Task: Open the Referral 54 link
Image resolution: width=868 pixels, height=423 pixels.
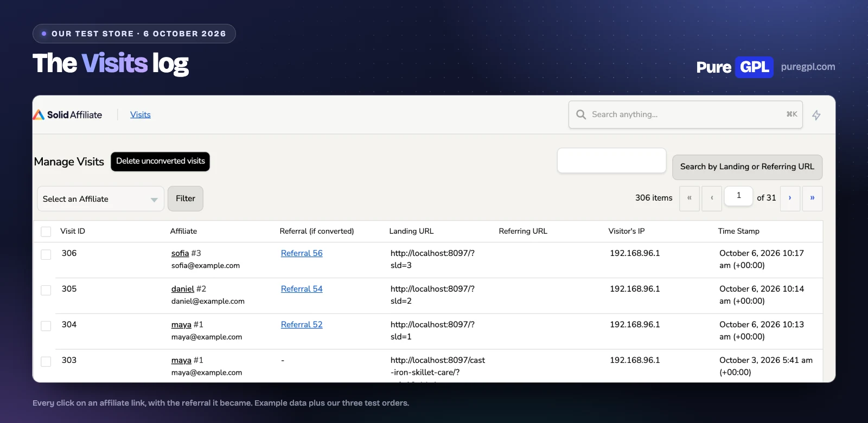Action: tap(302, 289)
